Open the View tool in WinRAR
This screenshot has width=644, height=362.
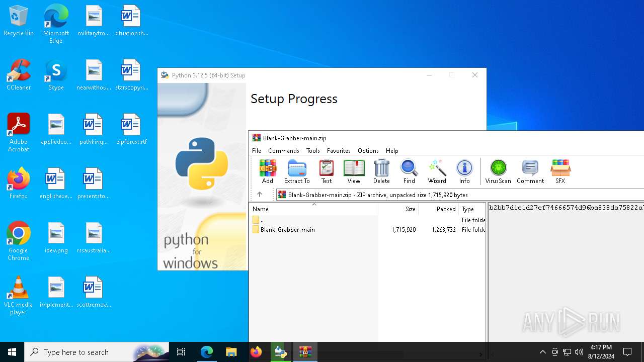(x=354, y=172)
